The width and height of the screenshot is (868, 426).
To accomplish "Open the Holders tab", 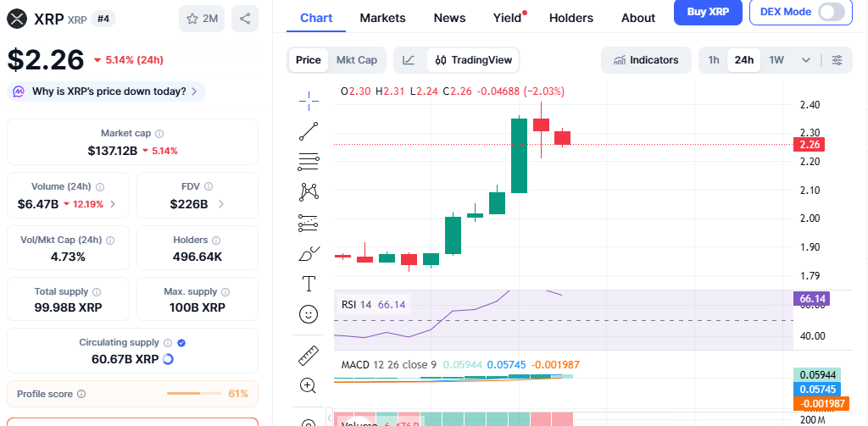I will (x=571, y=18).
